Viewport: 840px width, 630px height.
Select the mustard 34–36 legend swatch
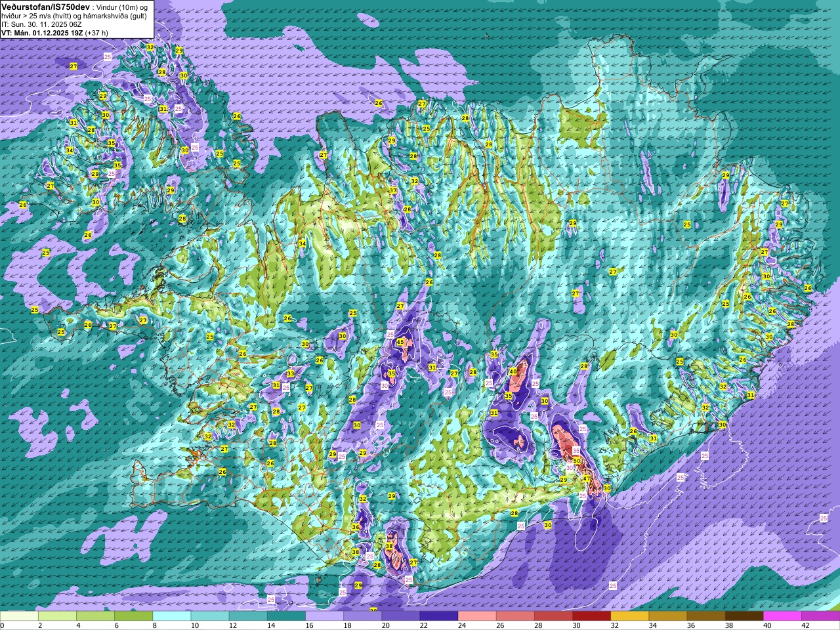point(668,616)
